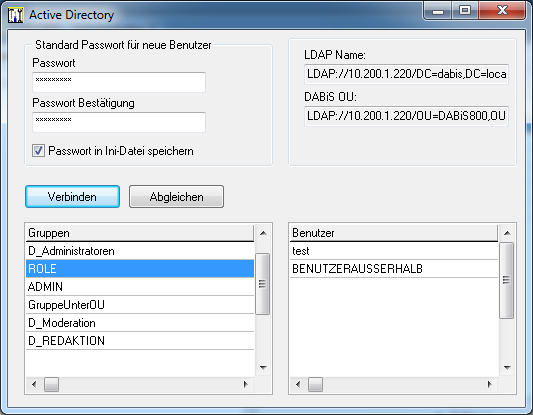
Task: Focus the Passwort Bestätigung field
Action: (x=119, y=122)
